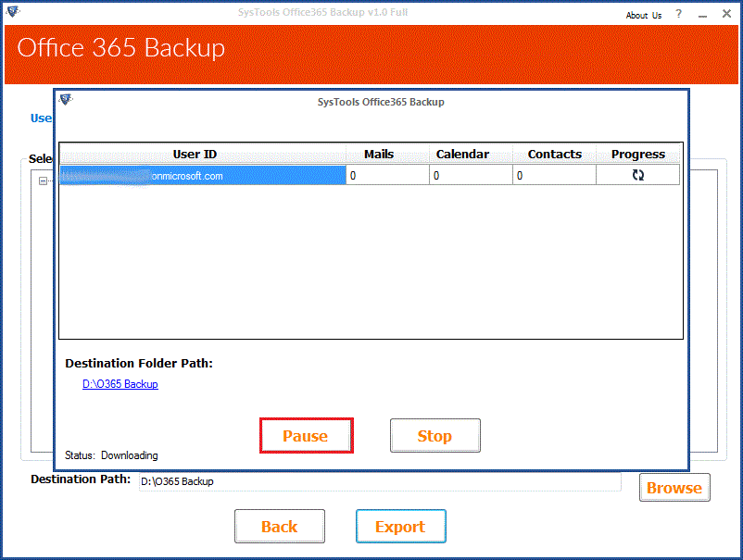This screenshot has width=743, height=560.
Task: Close the Office365 Backup window
Action: click(x=726, y=14)
